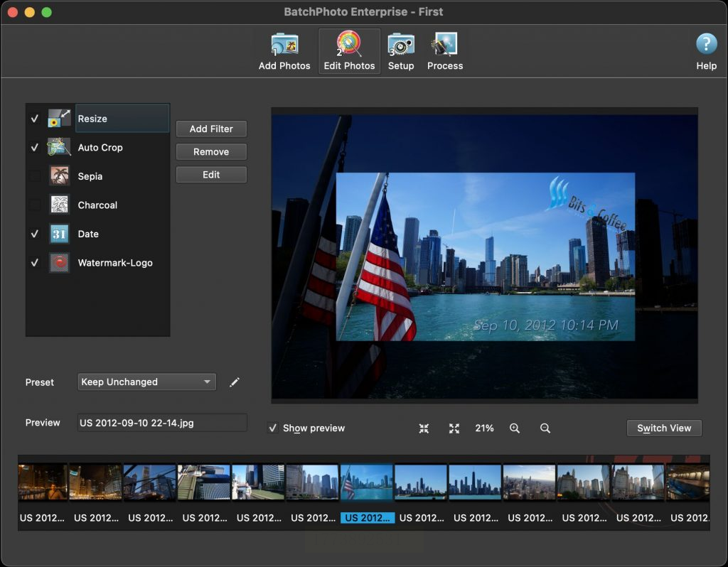Click the zoom out magnifier
The image size is (728, 567).
click(545, 428)
